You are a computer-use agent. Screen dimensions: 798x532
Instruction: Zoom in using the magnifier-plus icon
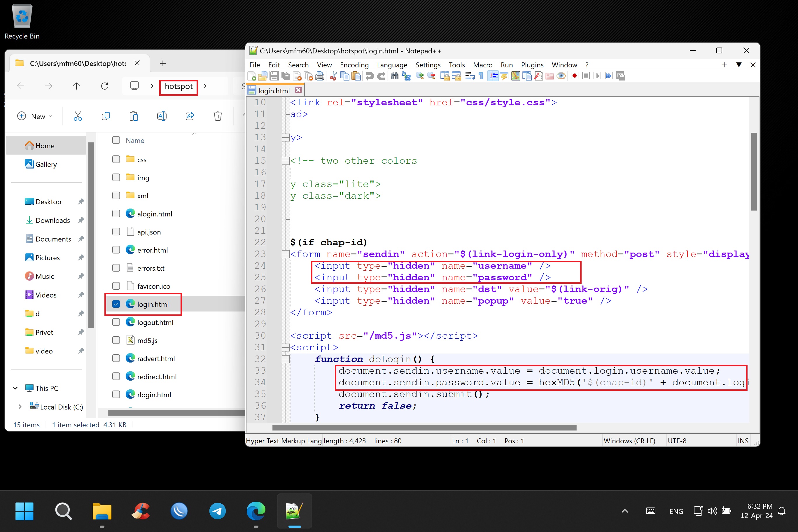coord(420,76)
